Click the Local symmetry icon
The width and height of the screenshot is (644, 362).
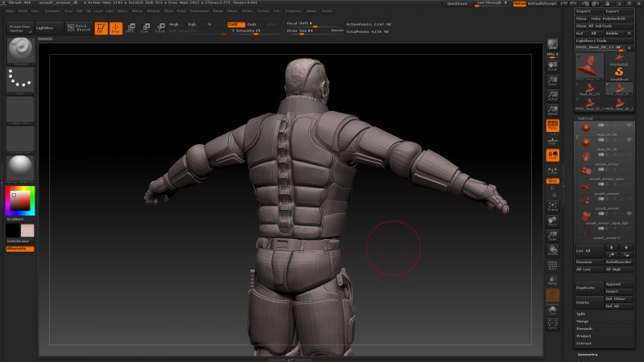pyautogui.click(x=553, y=155)
